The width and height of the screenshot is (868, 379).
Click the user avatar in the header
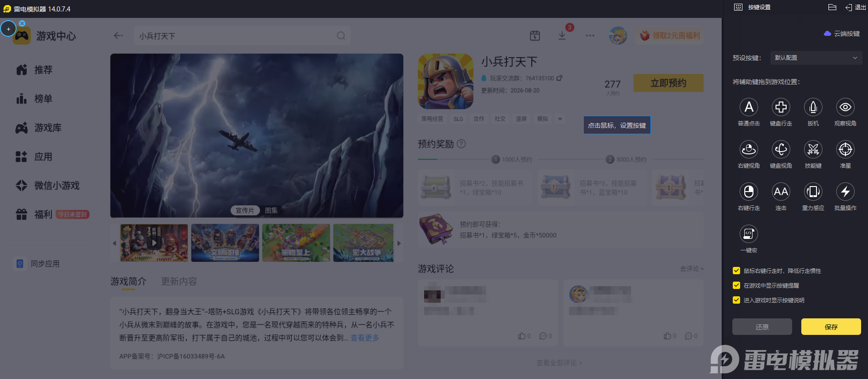[x=618, y=35]
